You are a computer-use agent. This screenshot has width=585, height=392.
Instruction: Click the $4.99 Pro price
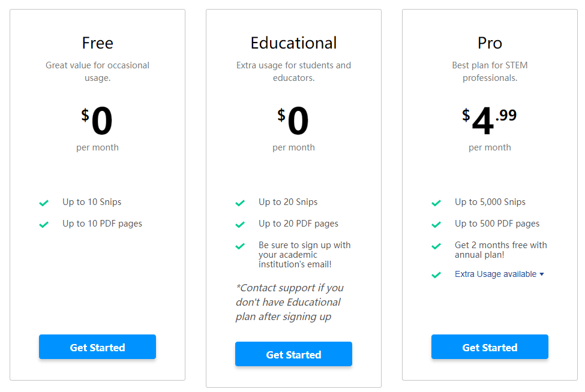[x=489, y=120]
